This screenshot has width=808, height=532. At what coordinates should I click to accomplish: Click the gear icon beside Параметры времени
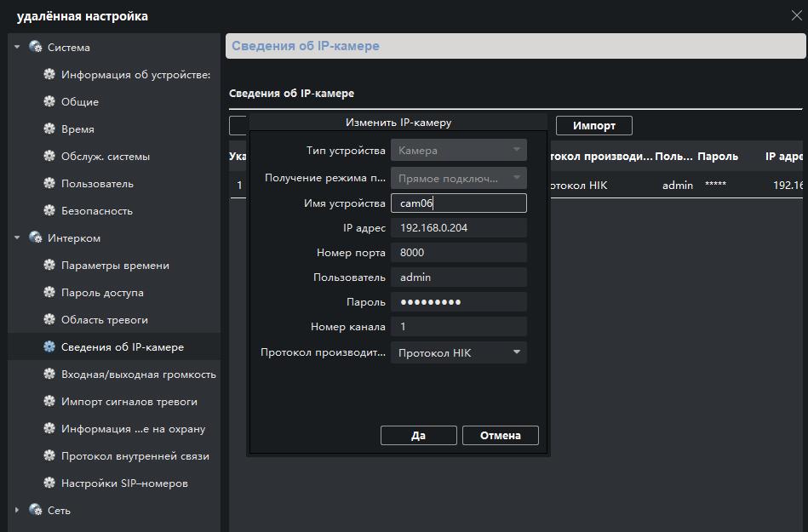click(x=49, y=266)
